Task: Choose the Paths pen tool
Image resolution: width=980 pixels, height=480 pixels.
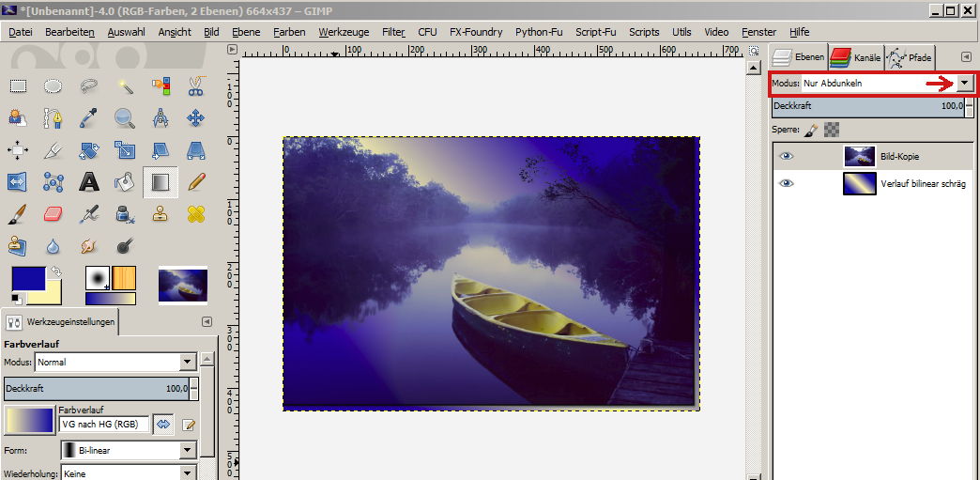Action: click(54, 117)
